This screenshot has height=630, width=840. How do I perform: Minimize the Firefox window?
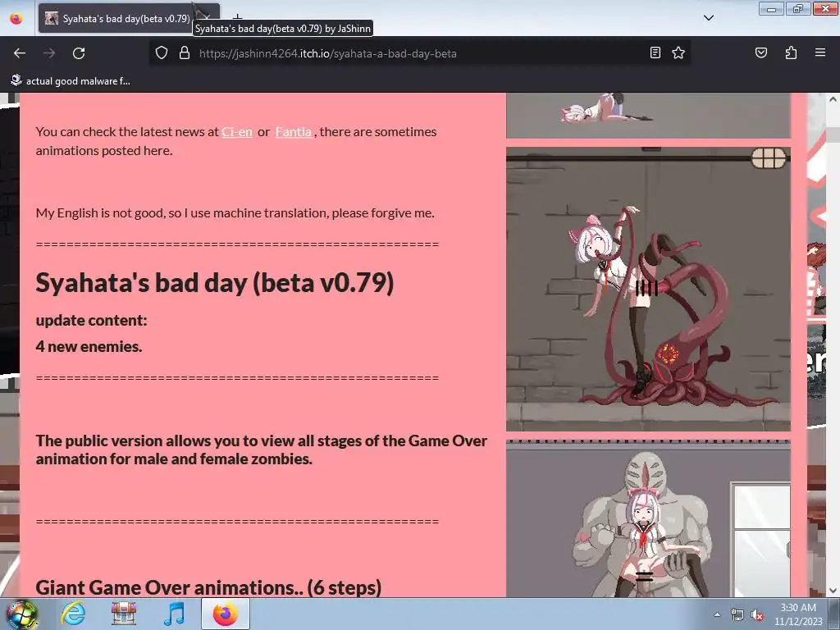coord(771,8)
